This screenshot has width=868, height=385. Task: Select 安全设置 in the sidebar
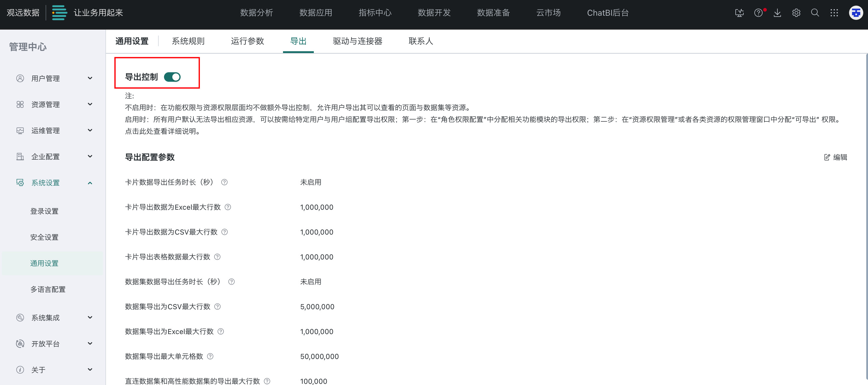click(44, 237)
